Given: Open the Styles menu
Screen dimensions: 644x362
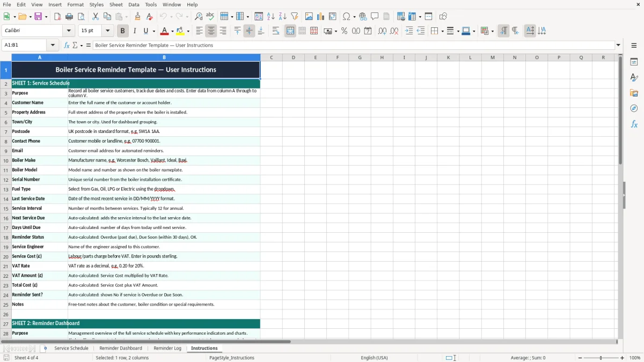Looking at the screenshot, I should 97,4.
